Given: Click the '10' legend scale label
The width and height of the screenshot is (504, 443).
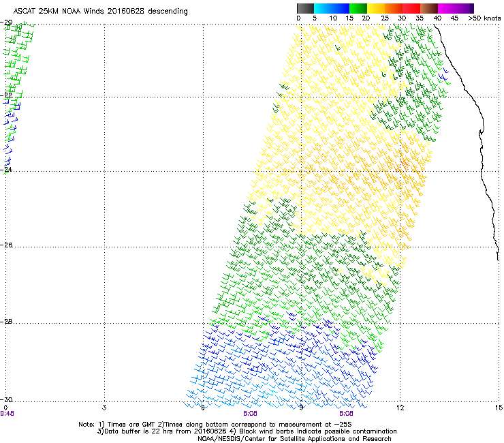Looking at the screenshot, I should (x=333, y=18).
